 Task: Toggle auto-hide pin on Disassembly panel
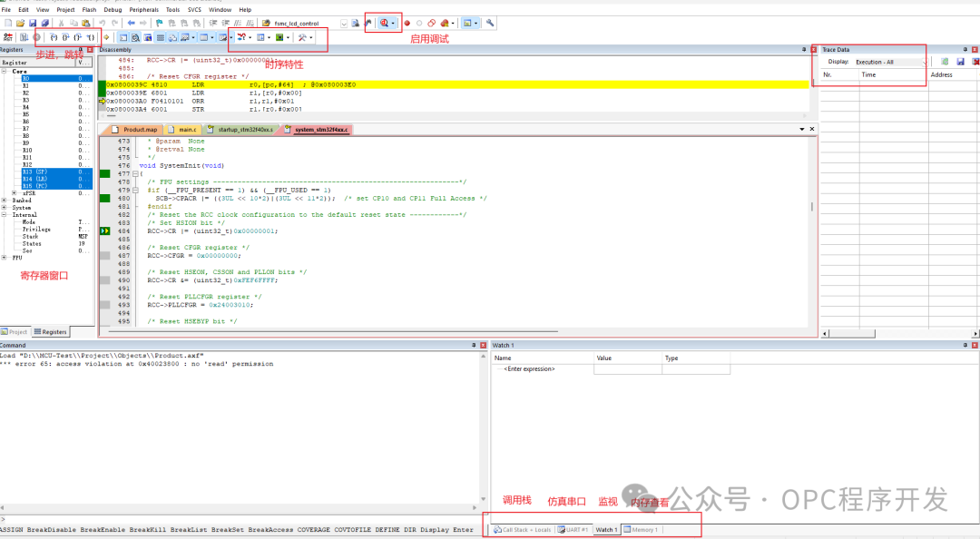pos(804,49)
